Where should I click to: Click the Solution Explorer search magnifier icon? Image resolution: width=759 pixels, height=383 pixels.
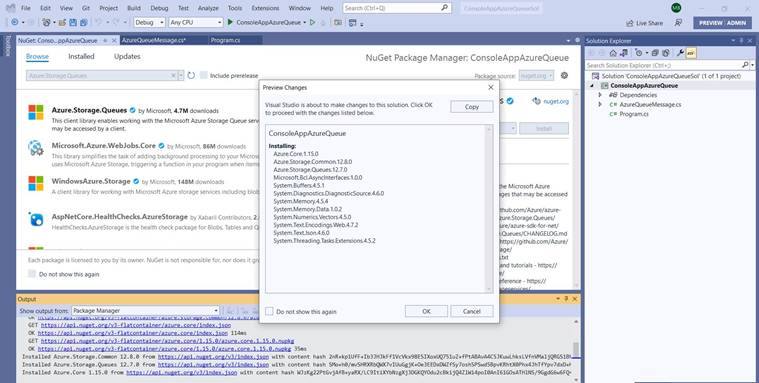745,65
